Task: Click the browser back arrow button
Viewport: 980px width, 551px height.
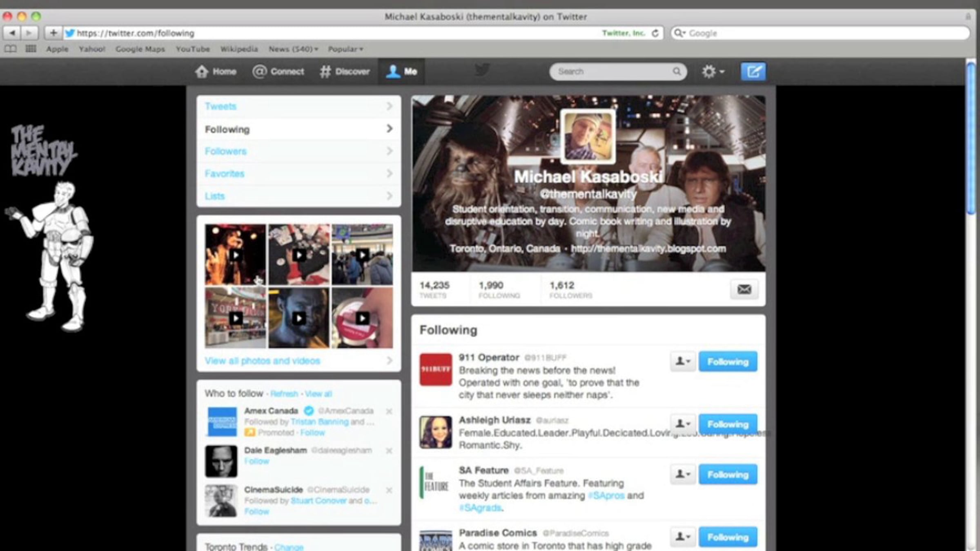Action: pos(12,33)
